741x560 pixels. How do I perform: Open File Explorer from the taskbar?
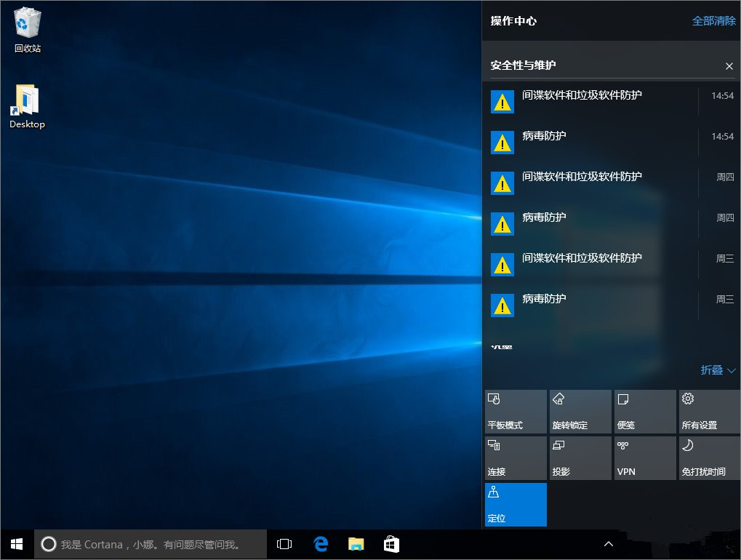[356, 544]
